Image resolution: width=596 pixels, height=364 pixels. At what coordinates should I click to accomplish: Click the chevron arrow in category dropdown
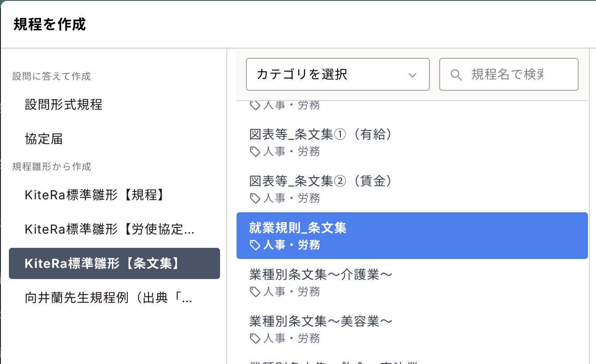tap(412, 75)
